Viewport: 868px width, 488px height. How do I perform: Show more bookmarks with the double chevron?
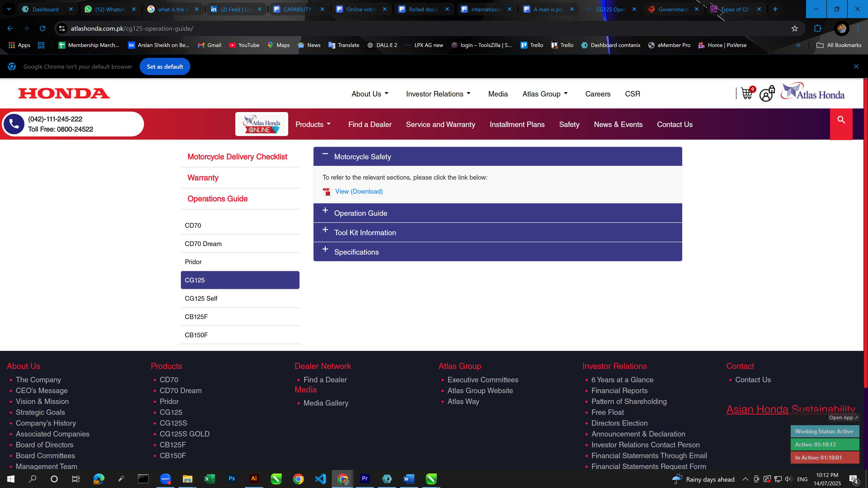(798, 45)
